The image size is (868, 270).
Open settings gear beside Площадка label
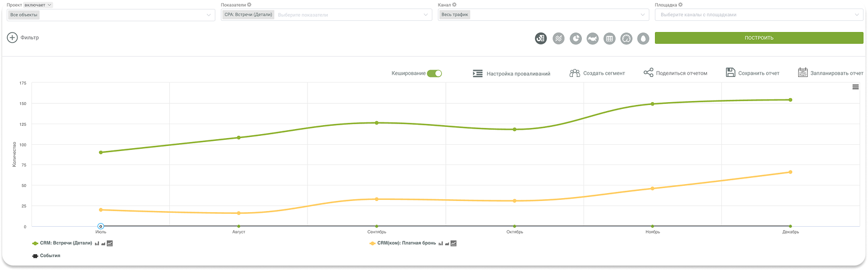click(680, 5)
